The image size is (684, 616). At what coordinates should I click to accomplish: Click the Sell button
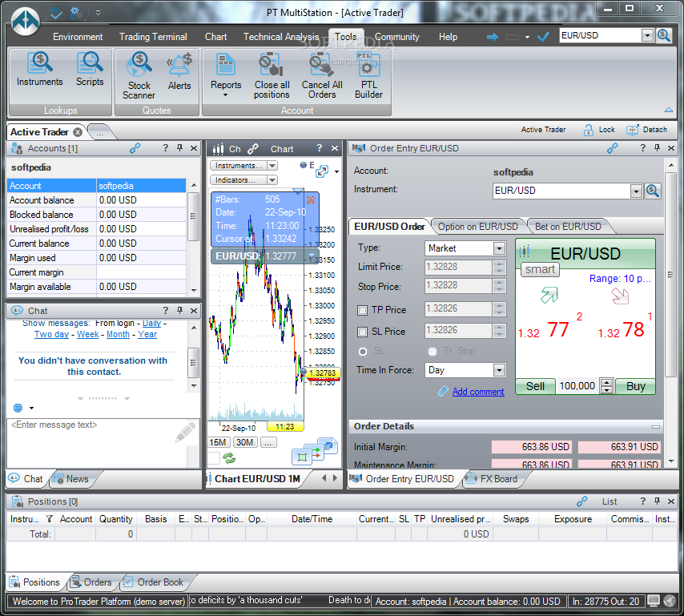coord(535,386)
